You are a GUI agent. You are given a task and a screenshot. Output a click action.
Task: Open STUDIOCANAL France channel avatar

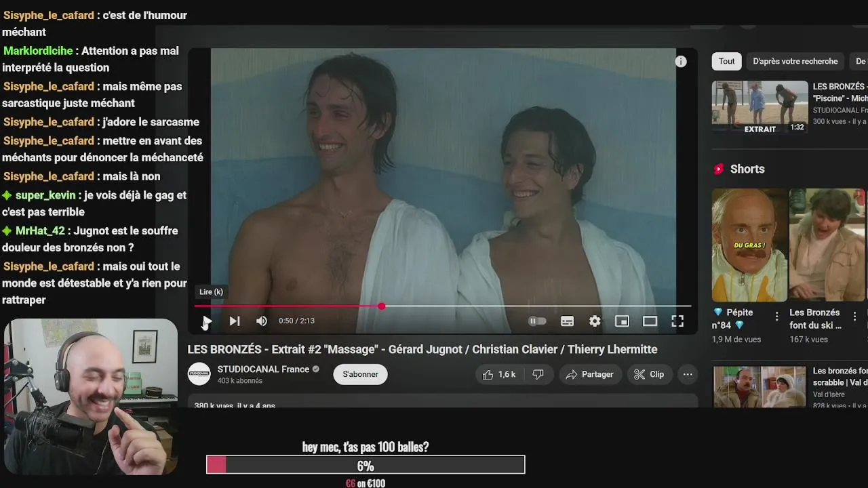tap(199, 374)
